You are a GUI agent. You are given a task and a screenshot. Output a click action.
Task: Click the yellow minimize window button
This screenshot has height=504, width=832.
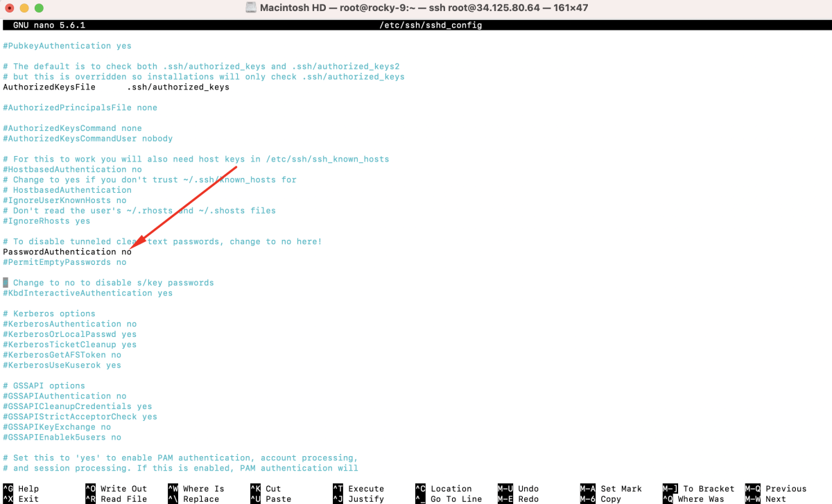coord(24,8)
